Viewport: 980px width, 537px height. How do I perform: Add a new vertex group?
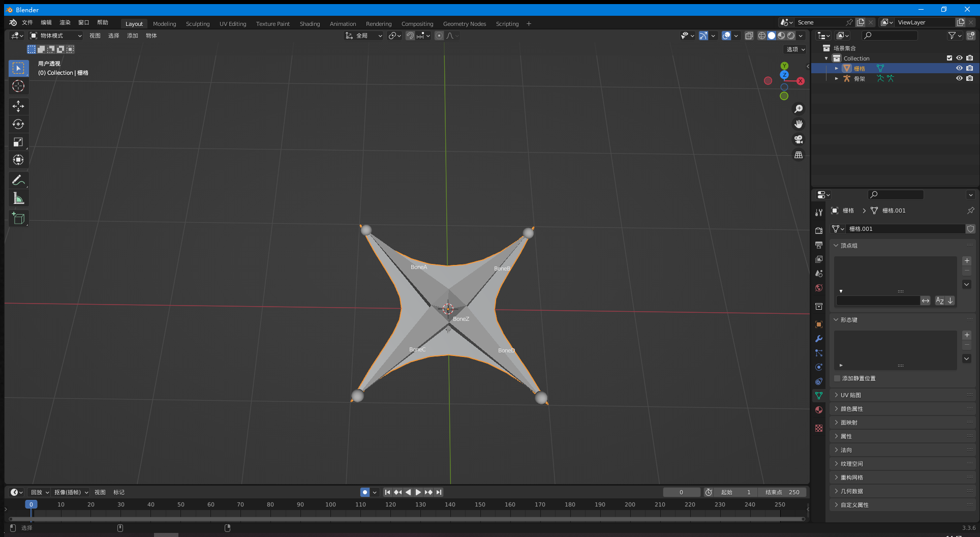967,261
